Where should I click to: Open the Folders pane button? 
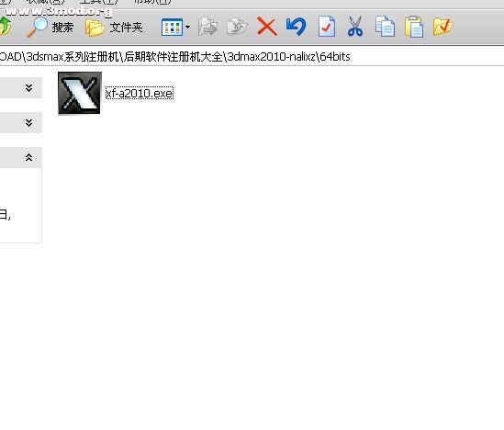(114, 28)
